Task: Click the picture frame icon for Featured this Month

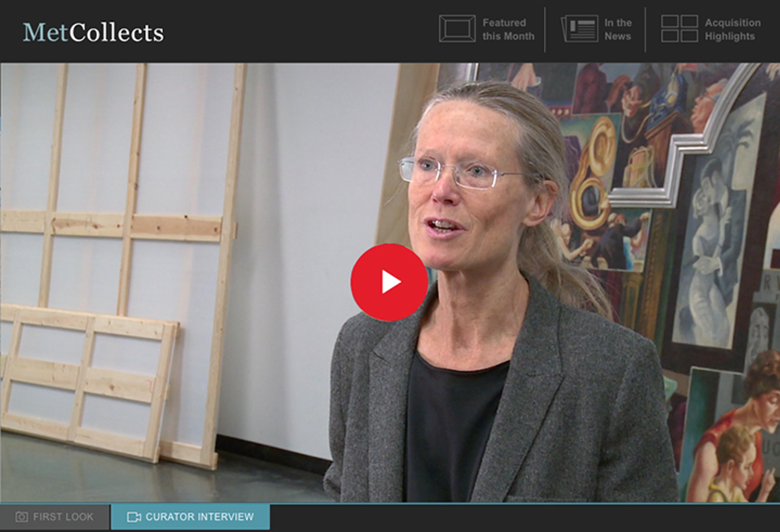Action: click(x=457, y=28)
